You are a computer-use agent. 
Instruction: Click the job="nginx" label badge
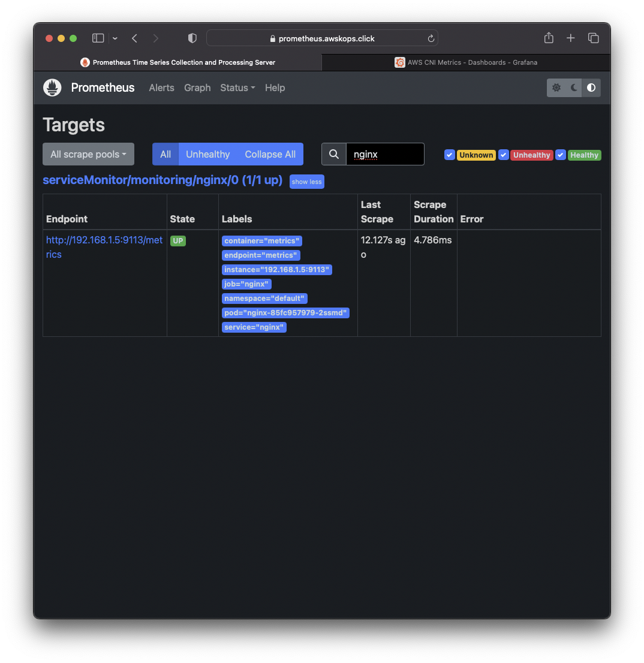pos(246,284)
